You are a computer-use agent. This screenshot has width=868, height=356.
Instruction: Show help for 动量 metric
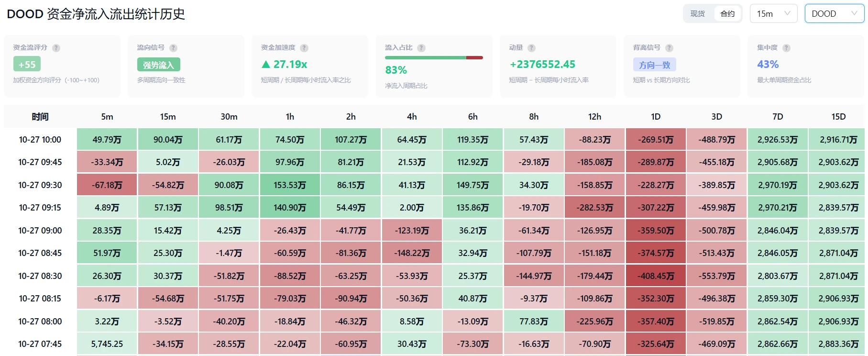tap(531, 48)
